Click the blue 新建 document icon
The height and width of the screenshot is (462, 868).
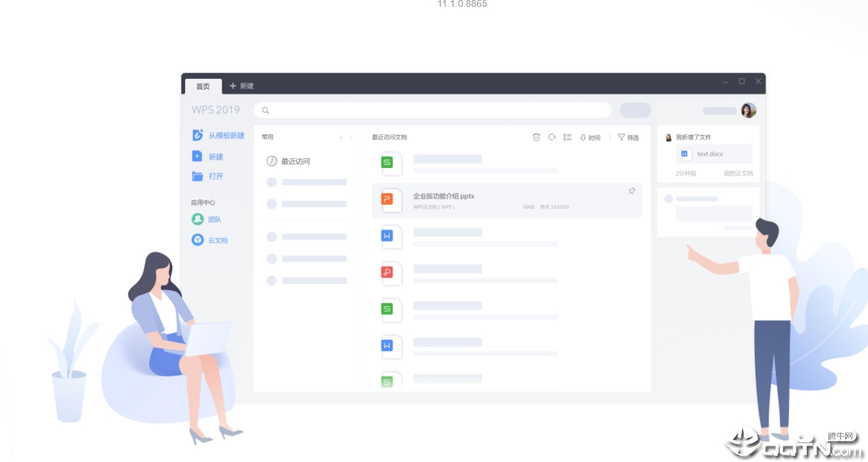[197, 156]
